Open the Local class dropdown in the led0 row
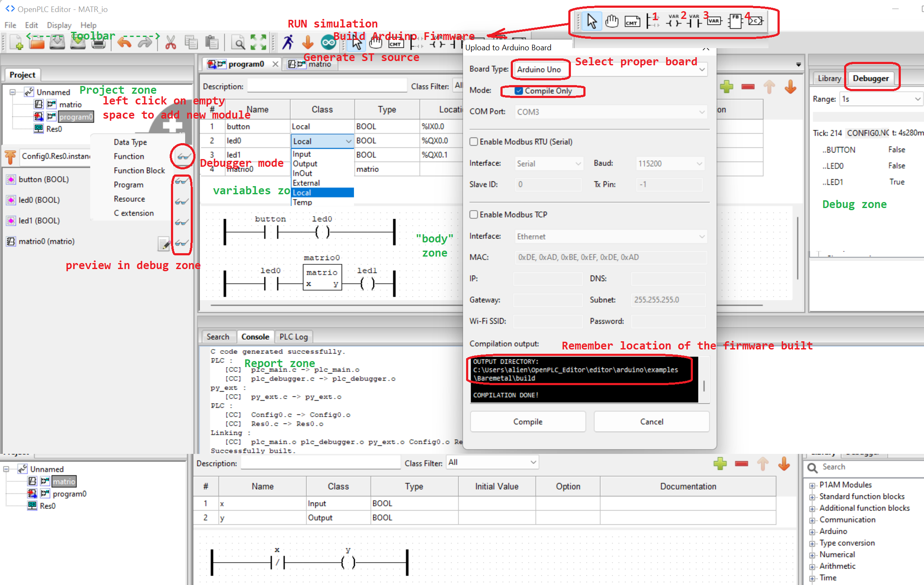 click(x=322, y=141)
